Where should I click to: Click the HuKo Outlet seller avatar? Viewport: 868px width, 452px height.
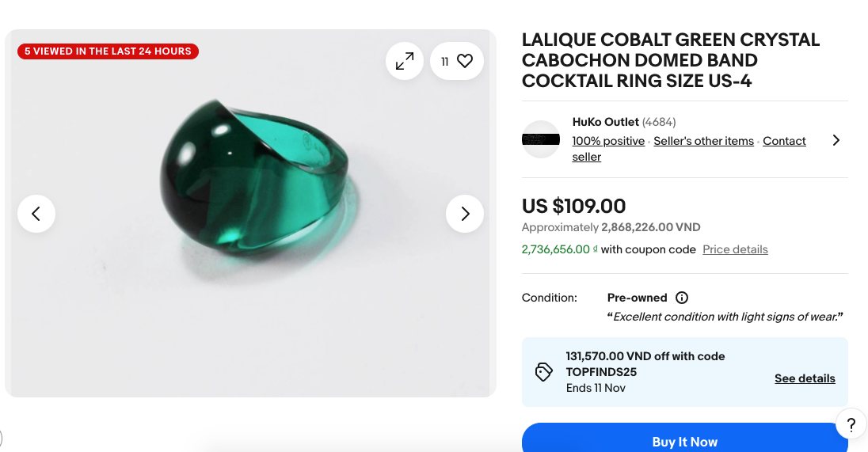[541, 139]
